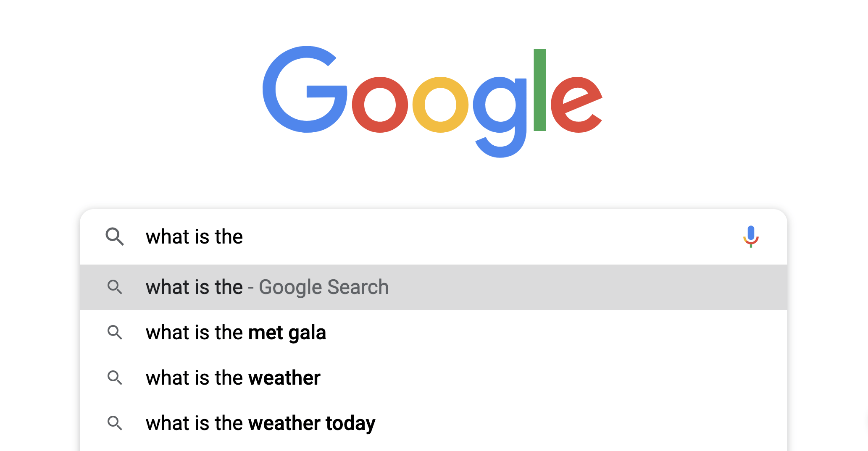Select highlighted 'what is the - Google Search' row
This screenshot has width=868, height=451.
point(433,287)
